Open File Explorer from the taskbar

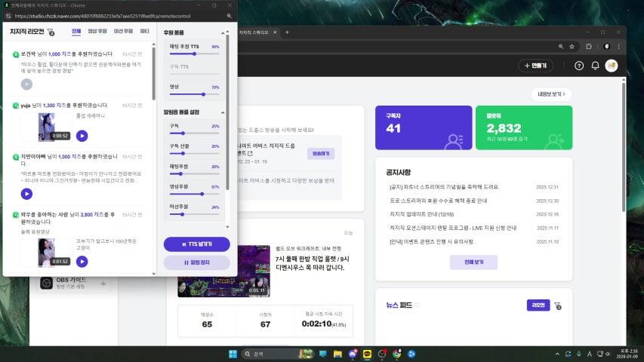coord(337,354)
